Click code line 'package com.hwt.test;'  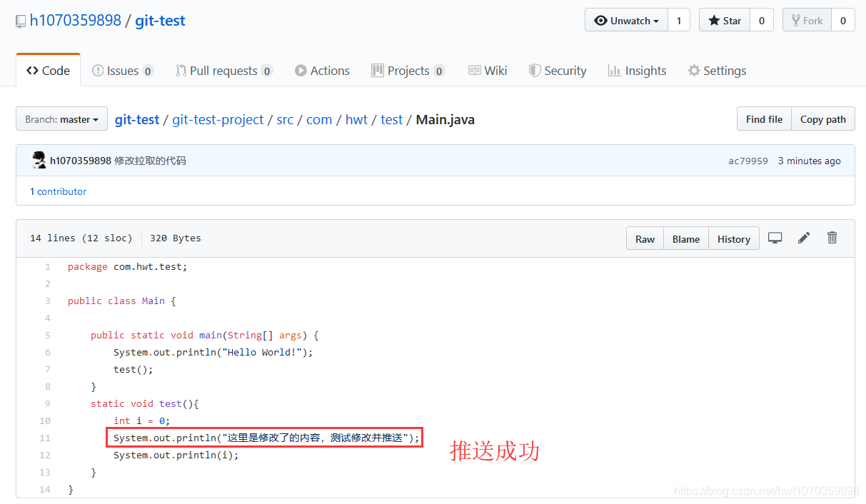[127, 266]
